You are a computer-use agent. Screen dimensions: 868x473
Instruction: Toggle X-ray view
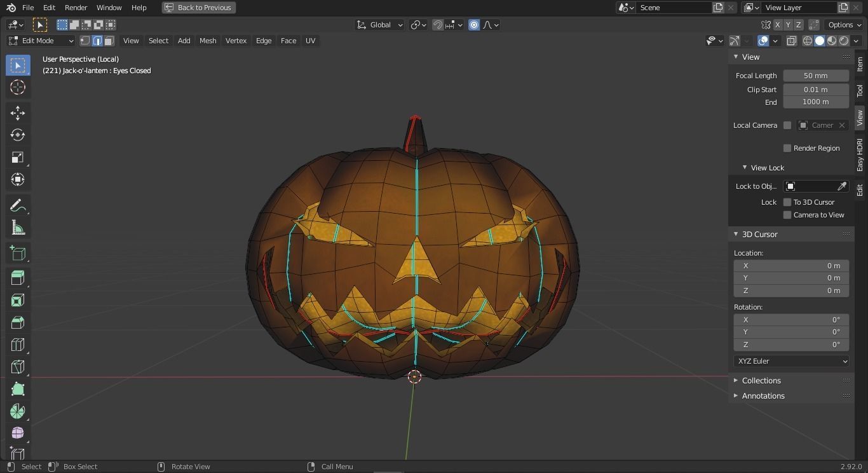point(792,41)
